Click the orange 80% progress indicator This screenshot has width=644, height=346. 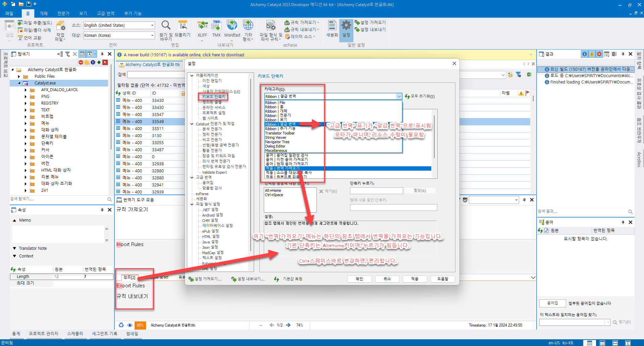point(140,325)
